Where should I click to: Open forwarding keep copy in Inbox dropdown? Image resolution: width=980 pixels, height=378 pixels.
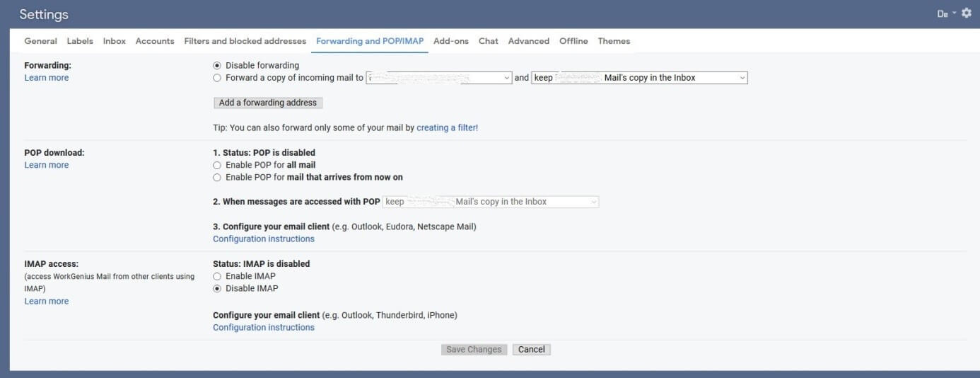coord(639,78)
